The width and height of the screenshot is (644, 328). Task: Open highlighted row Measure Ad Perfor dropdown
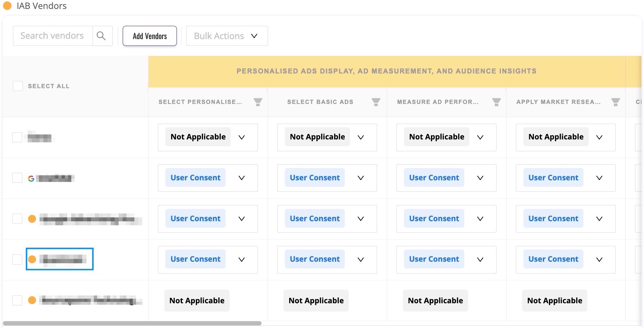click(446, 260)
